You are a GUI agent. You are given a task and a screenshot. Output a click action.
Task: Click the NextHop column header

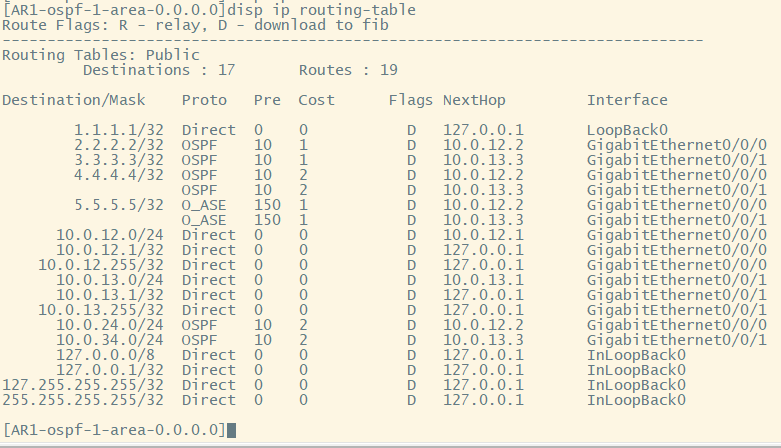[x=475, y=100]
